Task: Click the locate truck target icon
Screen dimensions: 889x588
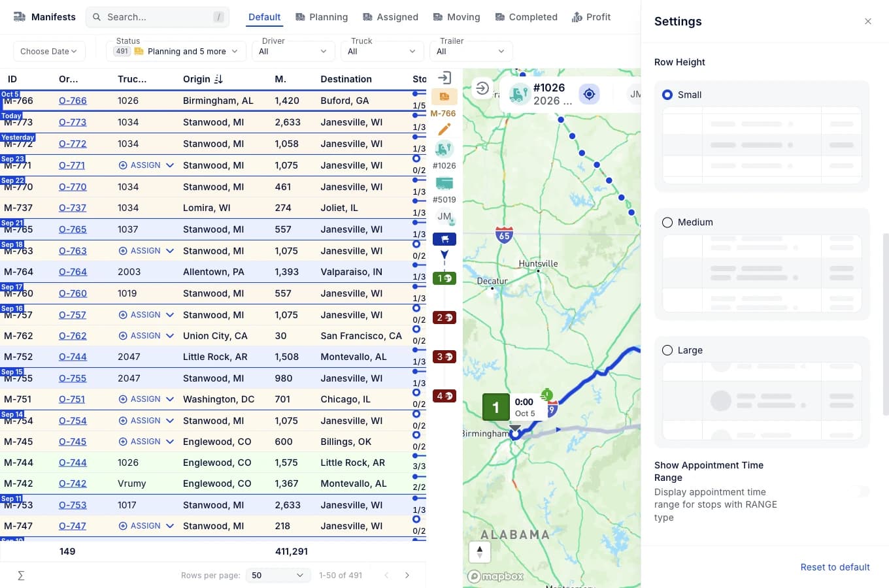Action: tap(589, 94)
